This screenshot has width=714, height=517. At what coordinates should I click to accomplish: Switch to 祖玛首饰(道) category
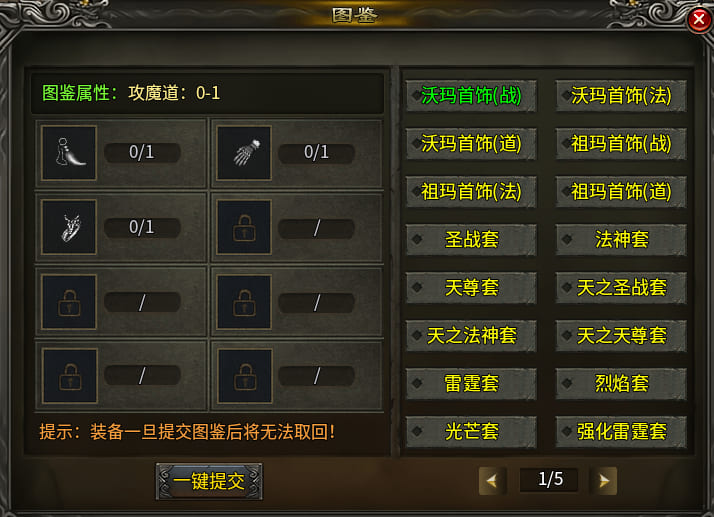click(x=621, y=191)
